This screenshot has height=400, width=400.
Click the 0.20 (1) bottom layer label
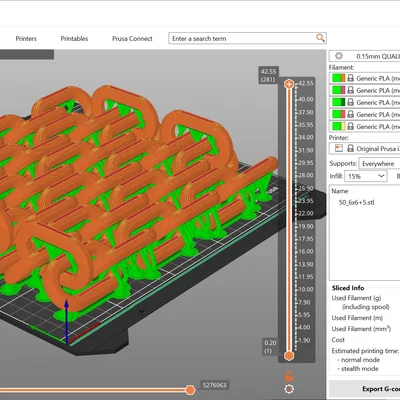click(270, 347)
